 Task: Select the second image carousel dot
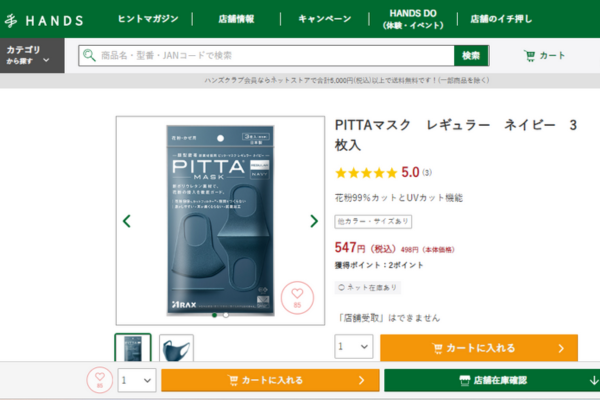tap(226, 315)
